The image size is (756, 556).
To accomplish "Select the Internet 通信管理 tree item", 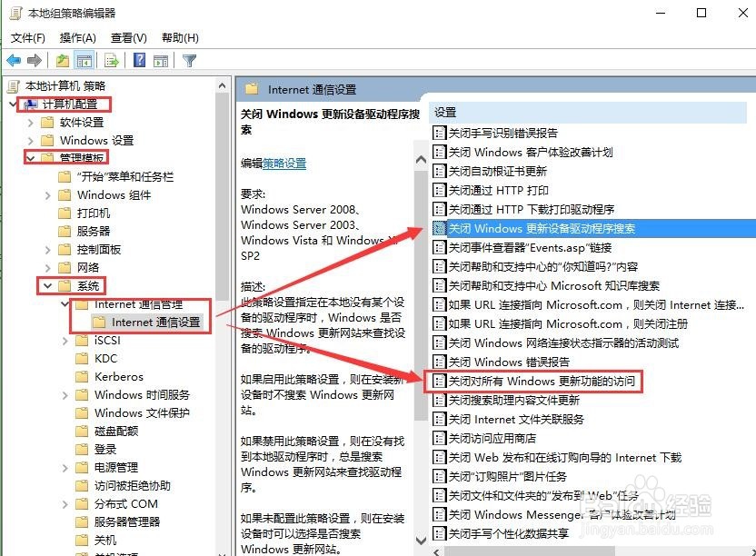I will (x=138, y=304).
